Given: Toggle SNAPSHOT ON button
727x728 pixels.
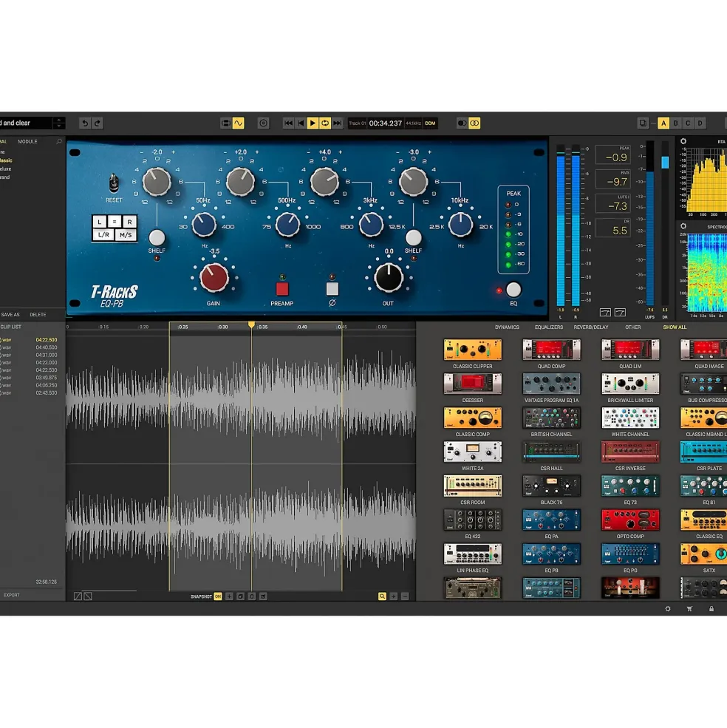Looking at the screenshot, I should pos(218,596).
